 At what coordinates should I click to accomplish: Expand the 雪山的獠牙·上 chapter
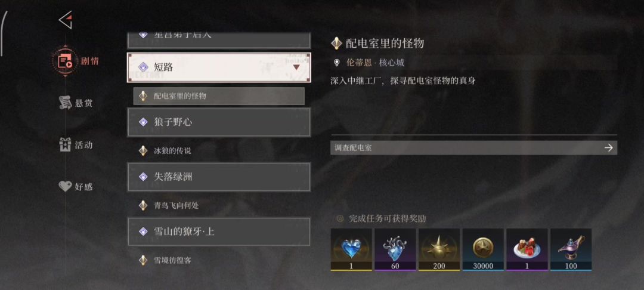pyautogui.click(x=219, y=232)
